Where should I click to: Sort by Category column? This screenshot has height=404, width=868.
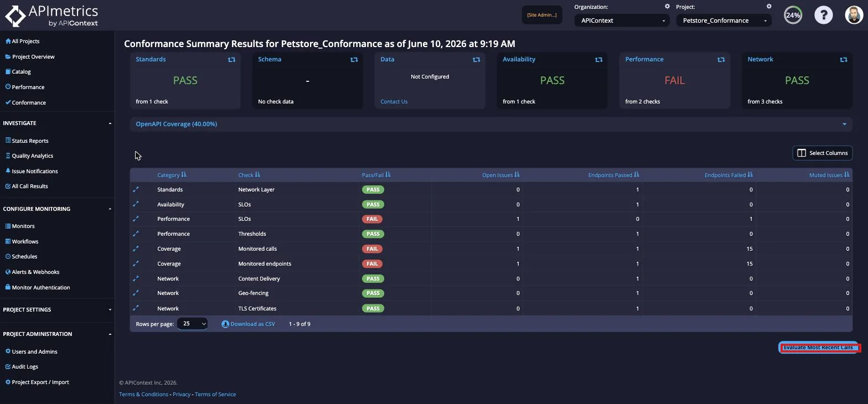172,175
